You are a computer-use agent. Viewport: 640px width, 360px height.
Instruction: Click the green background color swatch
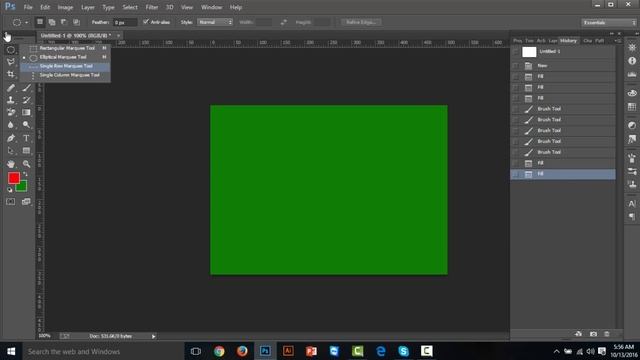tap(22, 188)
